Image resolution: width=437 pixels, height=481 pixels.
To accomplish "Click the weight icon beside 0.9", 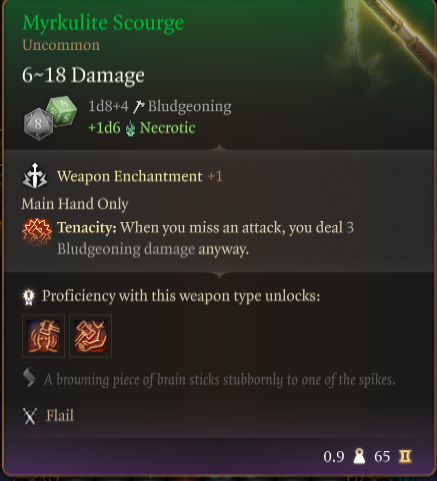I will click(359, 456).
